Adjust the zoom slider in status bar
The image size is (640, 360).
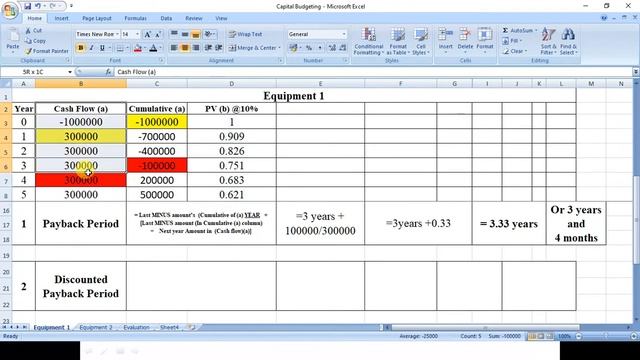coord(606,336)
